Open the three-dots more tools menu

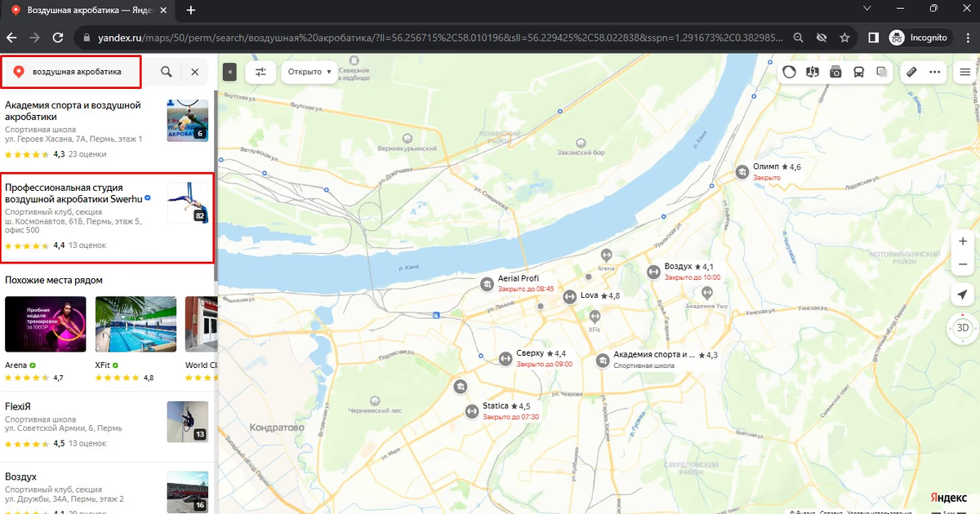click(935, 72)
